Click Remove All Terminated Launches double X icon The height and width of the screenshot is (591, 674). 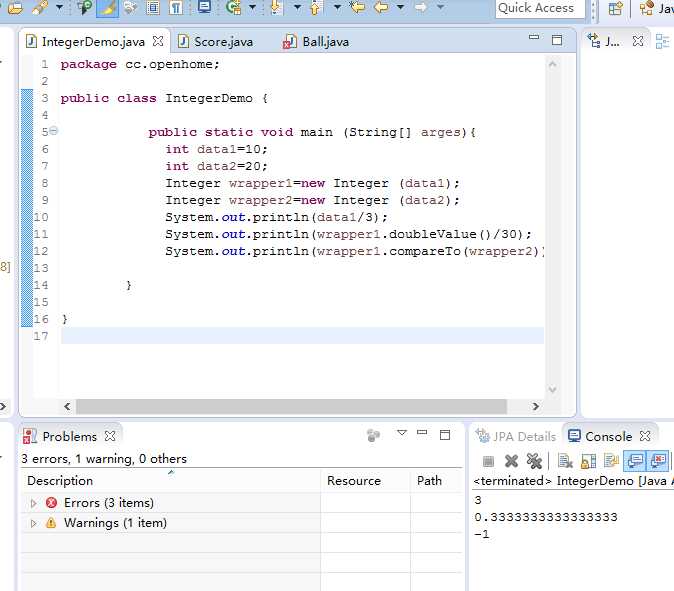pos(534,461)
